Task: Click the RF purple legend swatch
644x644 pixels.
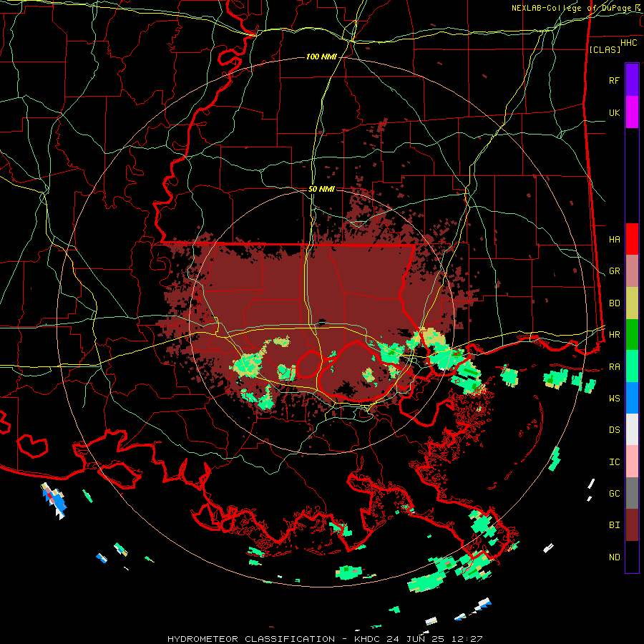Action: point(632,80)
